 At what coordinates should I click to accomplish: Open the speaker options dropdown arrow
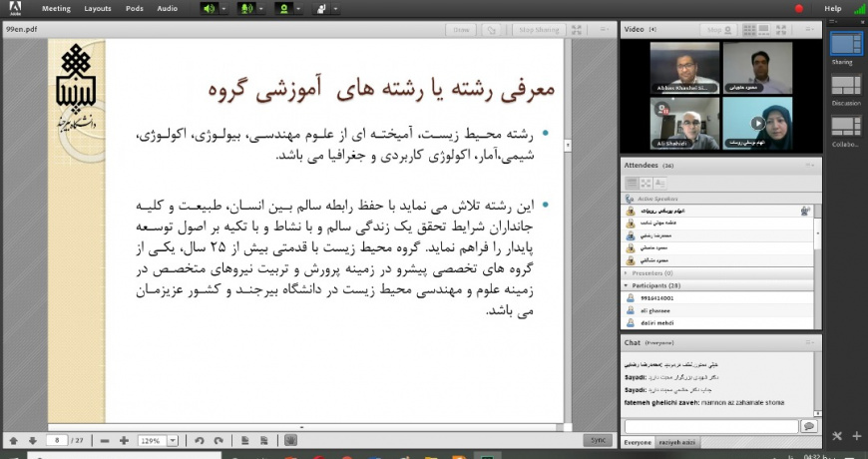point(223,9)
